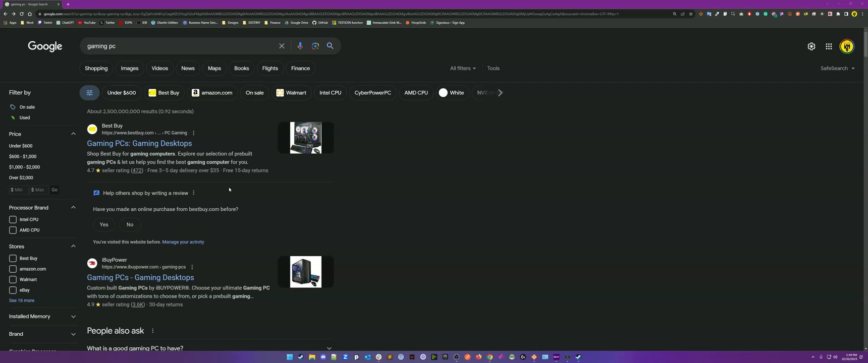The image size is (868, 363).
Task: Answer Yes to the bestbuy.com purchase question
Action: tap(104, 225)
